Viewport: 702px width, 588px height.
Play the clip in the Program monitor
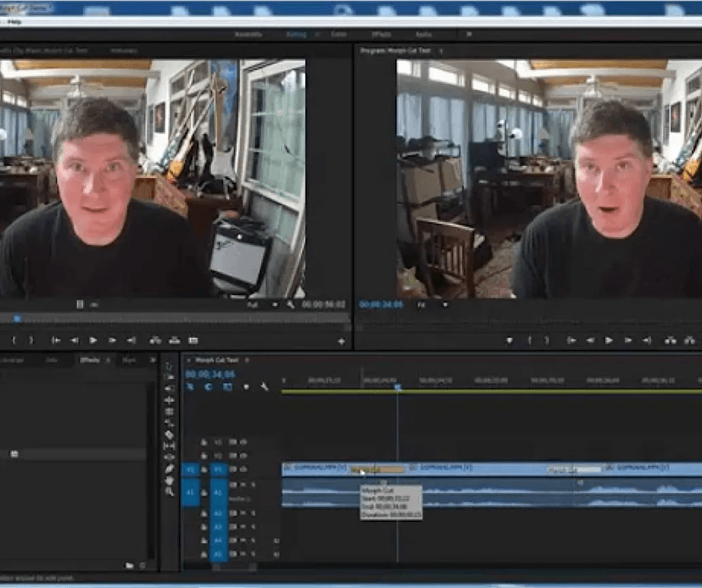tap(609, 341)
